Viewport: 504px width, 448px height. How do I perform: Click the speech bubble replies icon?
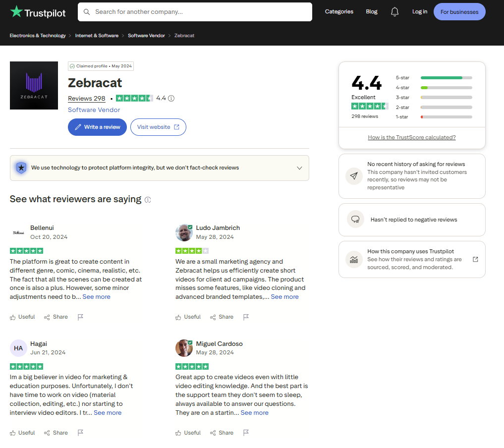(355, 220)
